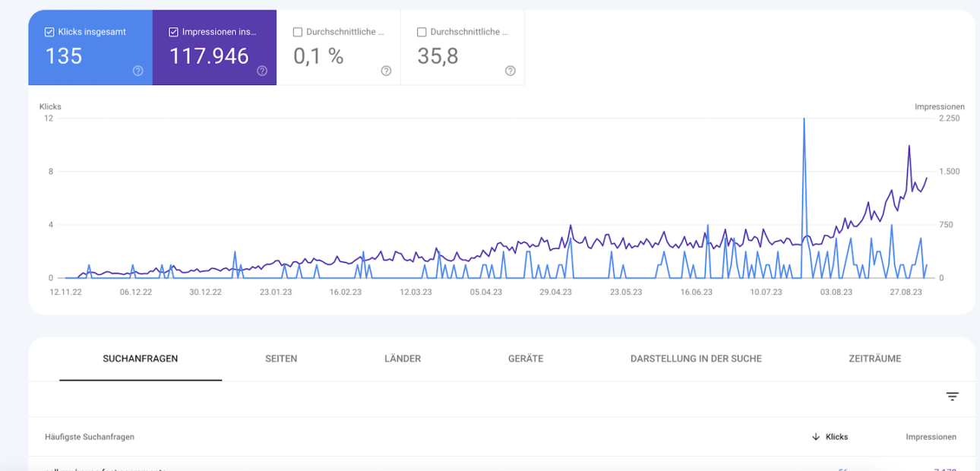
Task: Open Darstellung in der Suche tab
Action: click(696, 359)
